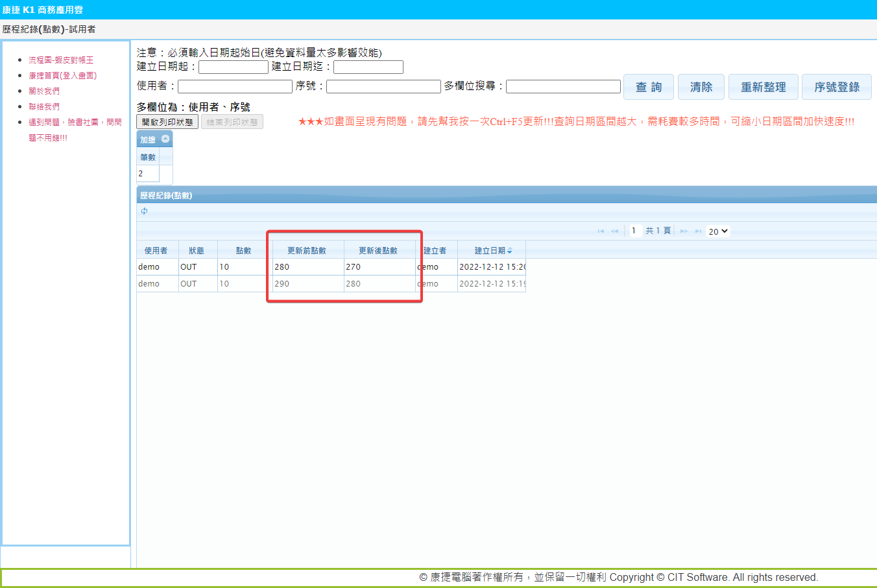Open the rows-per-page dropdown showing 20
Viewport: 877px width, 588px height.
pos(717,231)
